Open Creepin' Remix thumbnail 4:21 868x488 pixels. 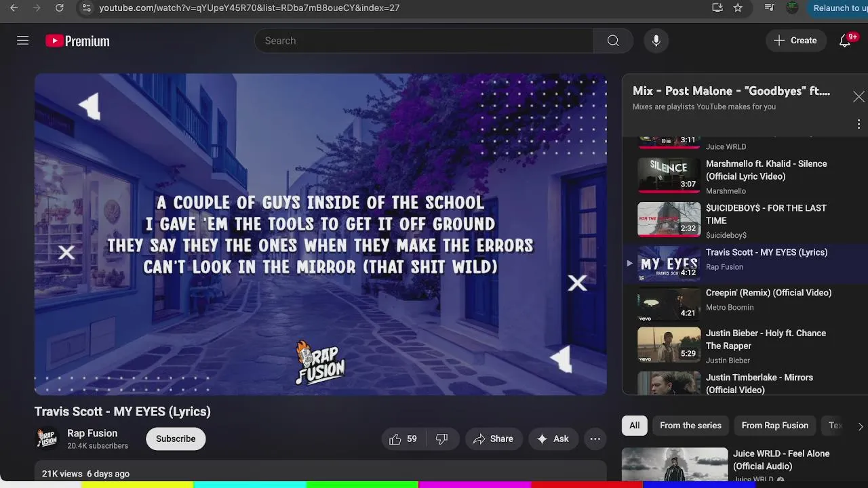669,304
